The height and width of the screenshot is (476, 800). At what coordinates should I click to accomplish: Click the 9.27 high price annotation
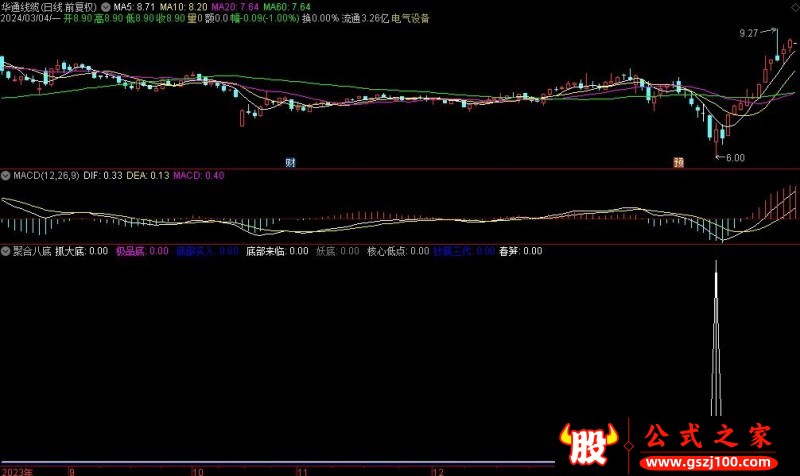coord(748,33)
